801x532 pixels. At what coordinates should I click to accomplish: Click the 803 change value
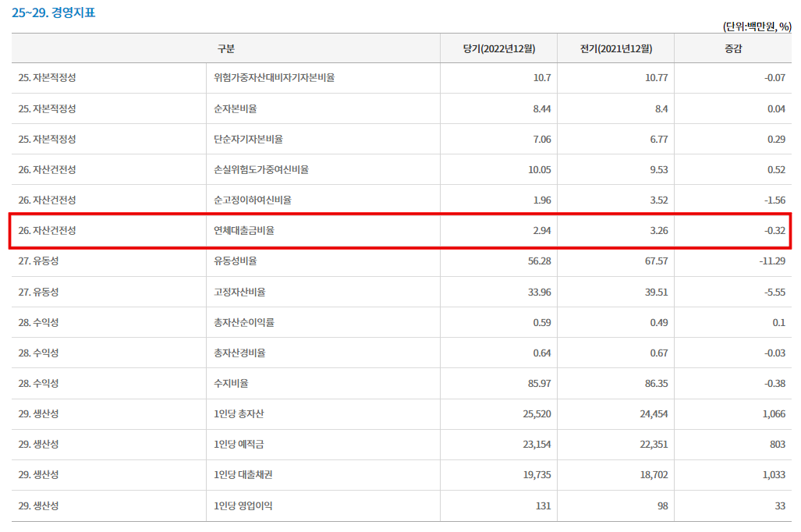click(778, 444)
